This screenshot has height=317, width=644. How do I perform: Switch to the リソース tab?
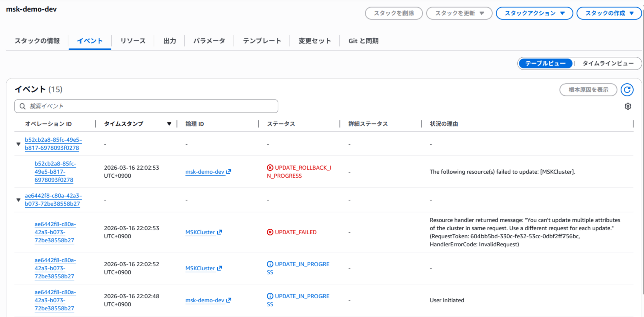[133, 41]
